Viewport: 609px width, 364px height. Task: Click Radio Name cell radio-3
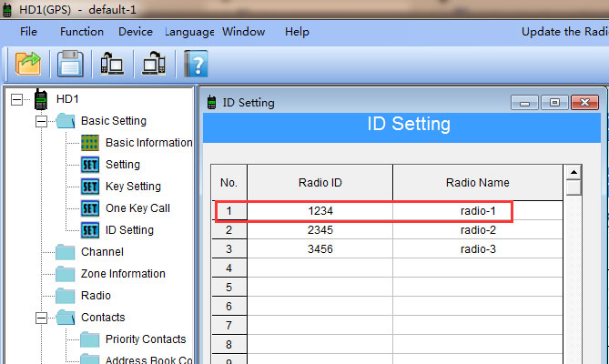tap(478, 249)
